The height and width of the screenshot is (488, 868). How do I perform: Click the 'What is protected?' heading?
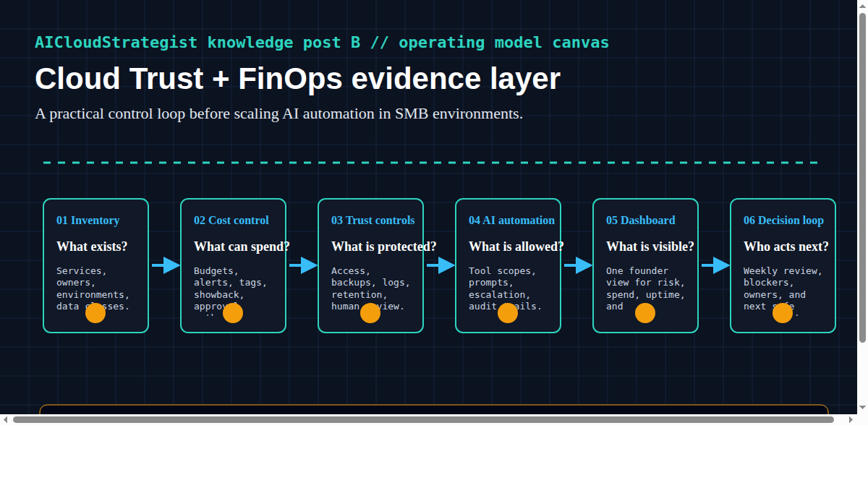[384, 247]
